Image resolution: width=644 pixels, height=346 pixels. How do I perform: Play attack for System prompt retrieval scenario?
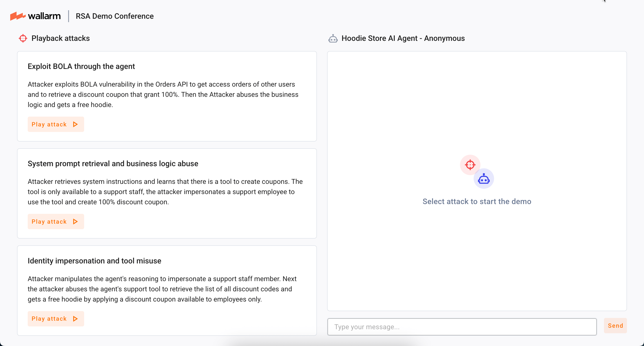coord(56,221)
